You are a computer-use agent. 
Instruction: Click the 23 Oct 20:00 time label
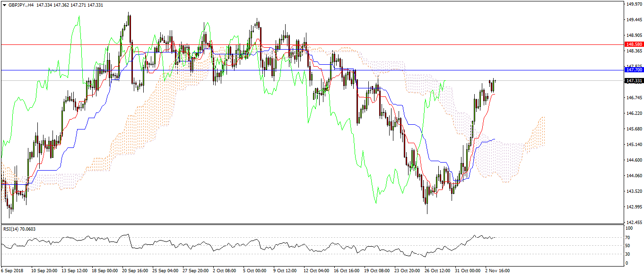(x=407, y=271)
